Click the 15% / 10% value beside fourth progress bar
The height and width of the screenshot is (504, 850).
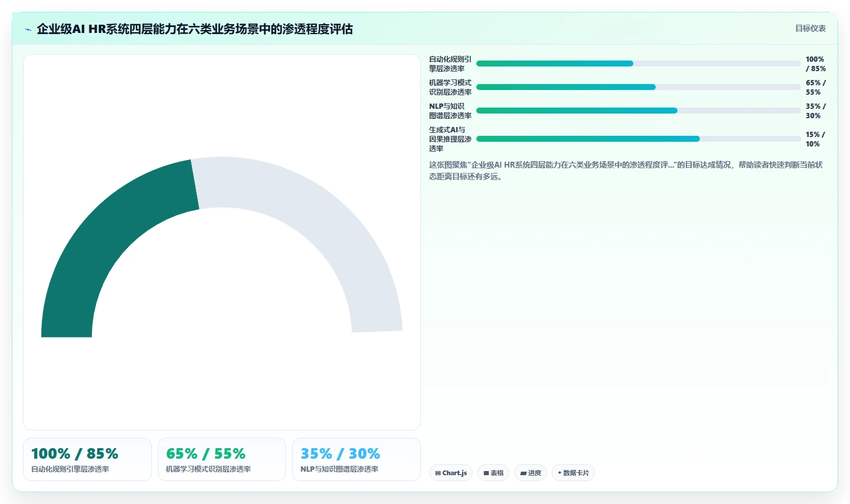pos(815,139)
